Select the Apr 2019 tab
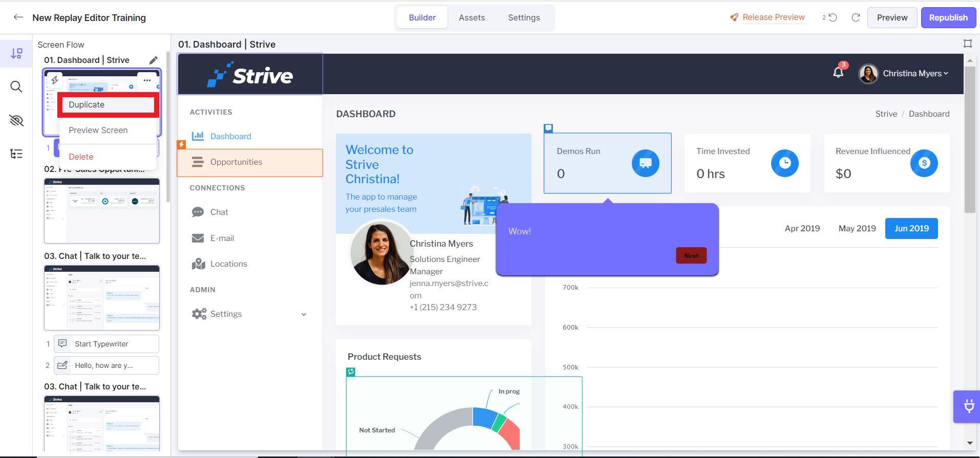980x458 pixels. coord(802,228)
